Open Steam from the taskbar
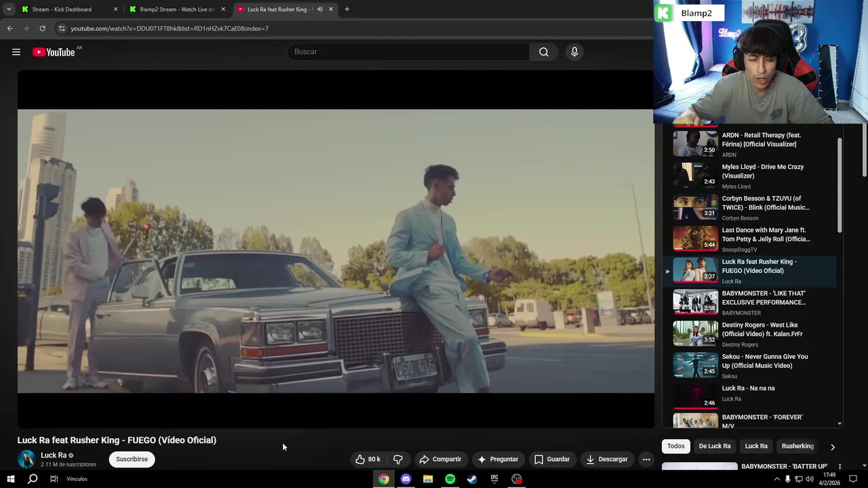Viewport: 868px width, 488px height. coord(472,479)
